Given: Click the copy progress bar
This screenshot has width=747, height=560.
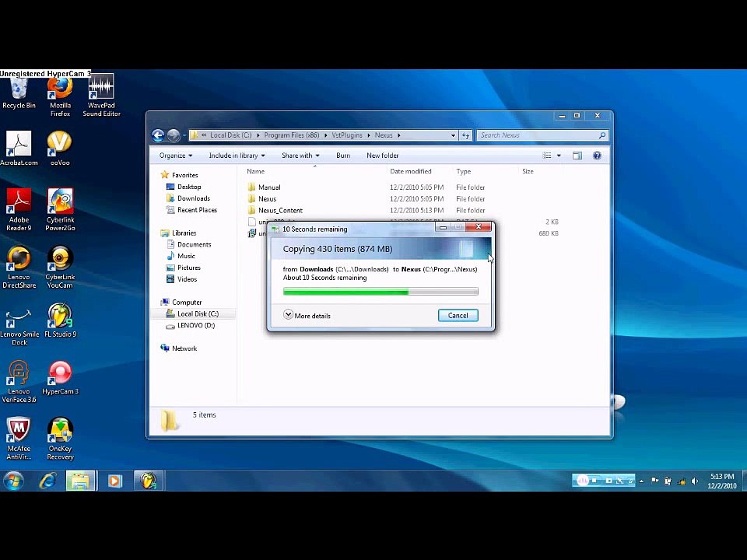Looking at the screenshot, I should pos(381,292).
